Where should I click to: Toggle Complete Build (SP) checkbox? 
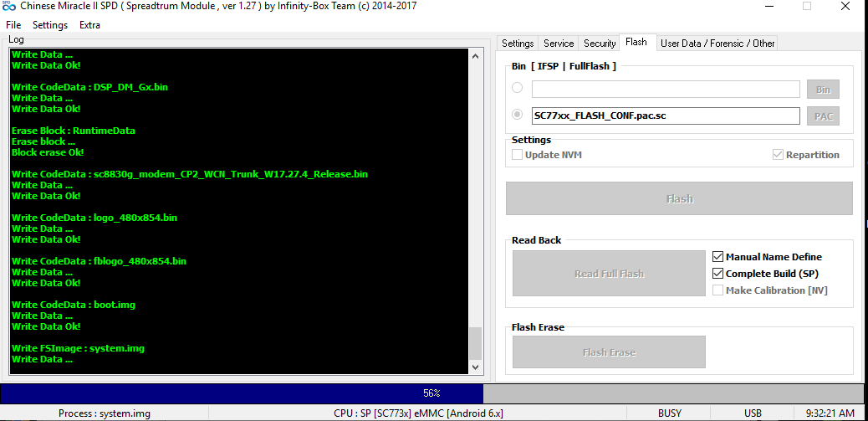tap(718, 274)
